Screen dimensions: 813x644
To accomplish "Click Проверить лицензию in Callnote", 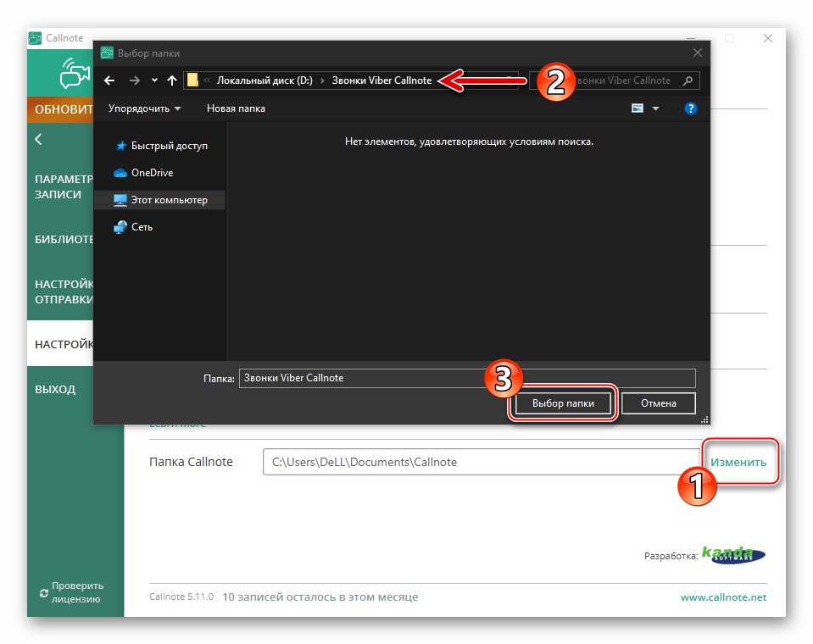I will click(x=77, y=592).
